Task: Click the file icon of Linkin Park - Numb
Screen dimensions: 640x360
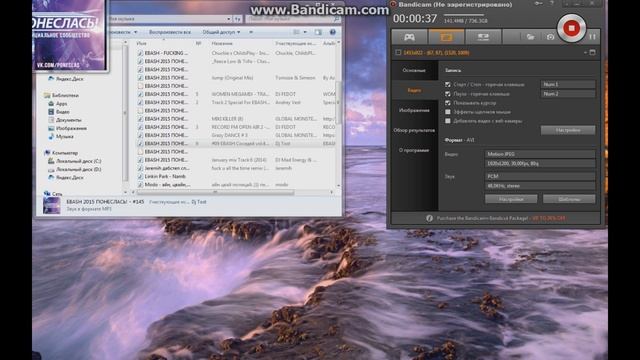Action: [x=140, y=176]
